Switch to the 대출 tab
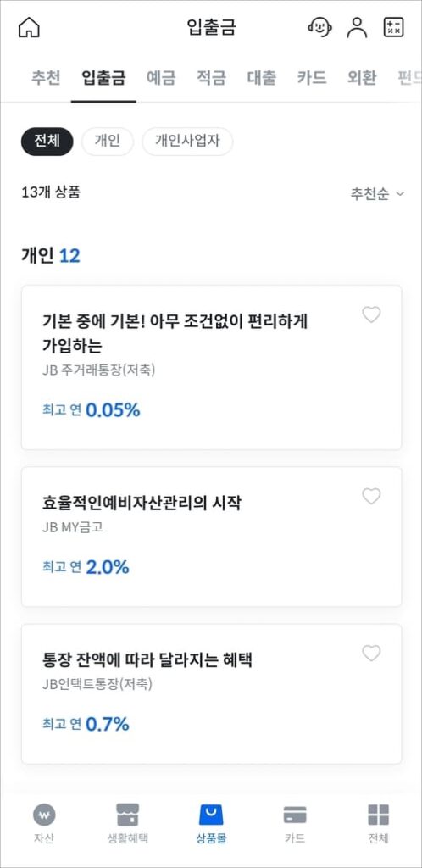The image size is (422, 868). click(262, 77)
